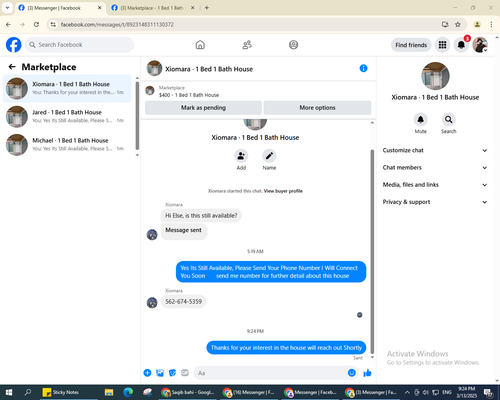Show hidden system tray icons
Viewport: 500px width, 400px height.
[407, 392]
